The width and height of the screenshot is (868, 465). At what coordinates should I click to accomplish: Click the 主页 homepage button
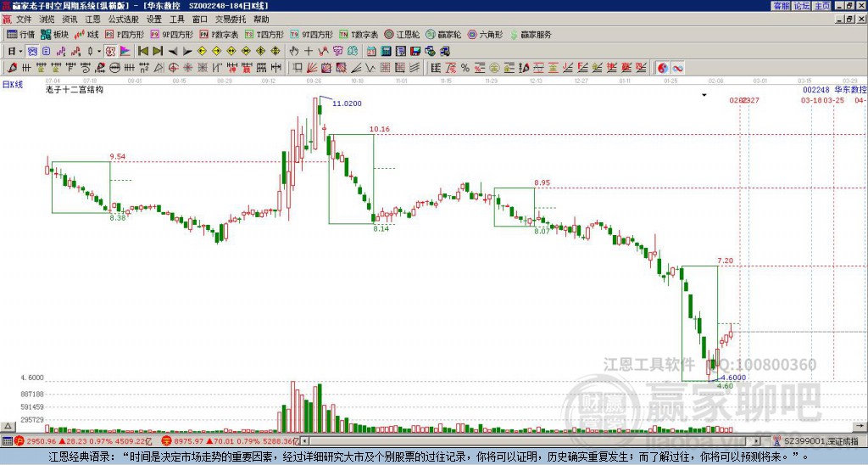(822, 6)
